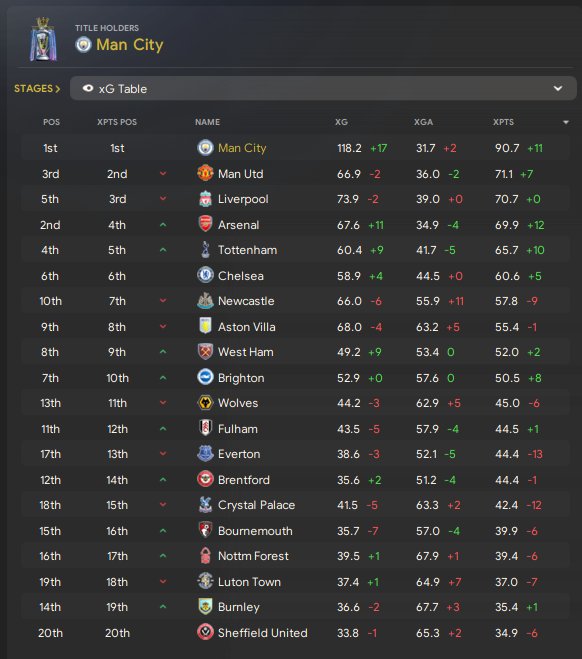Screen dimensions: 582x659
Task: Click the Premier League trophy icon
Action: click(x=43, y=40)
